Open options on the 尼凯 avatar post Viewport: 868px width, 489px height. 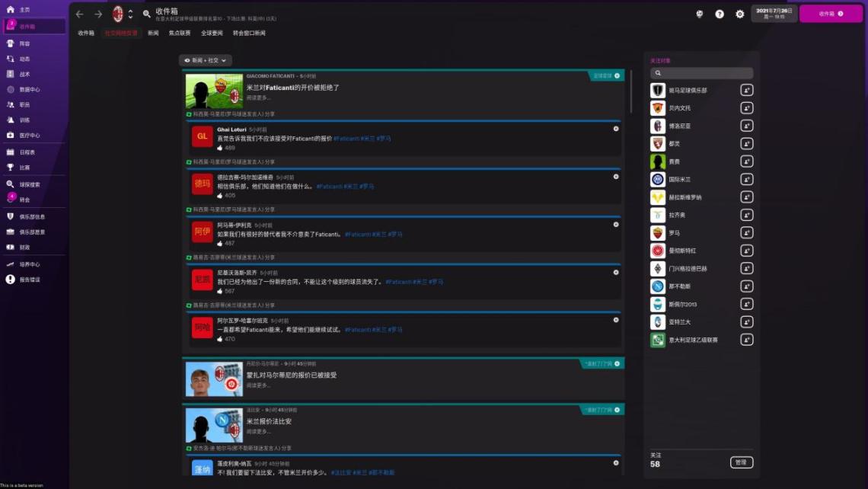tap(615, 273)
